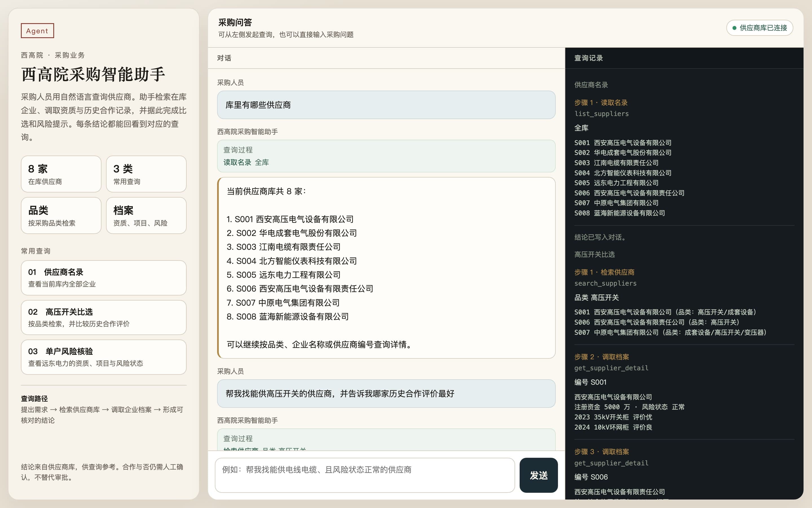Click the search_suppliers function name
Viewport: 812px width, 508px height.
pos(605,283)
